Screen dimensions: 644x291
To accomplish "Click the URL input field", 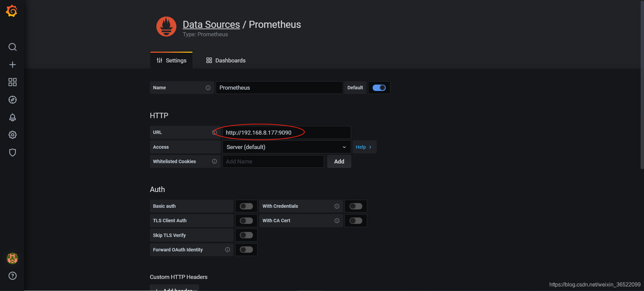I will coord(286,133).
